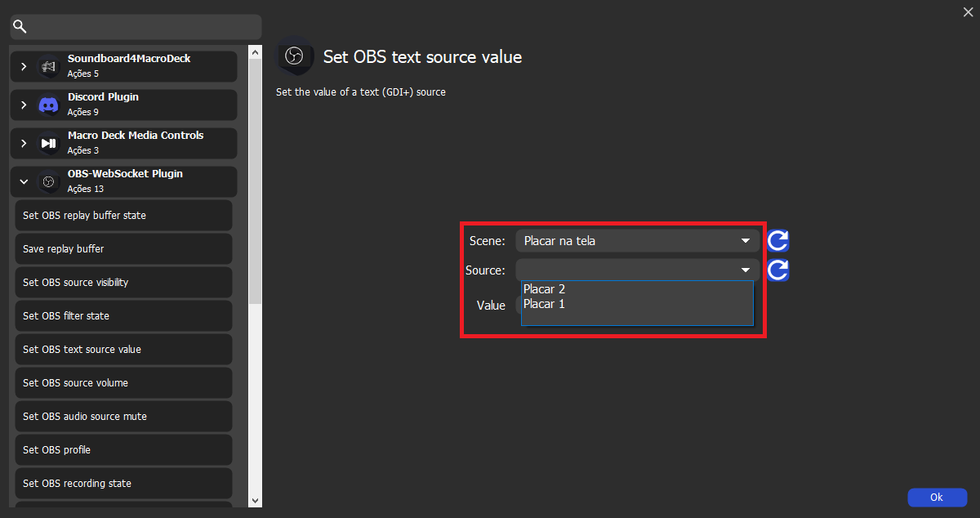Click the Discord Plugin icon
Screen dimensions: 980x518
click(x=47, y=104)
